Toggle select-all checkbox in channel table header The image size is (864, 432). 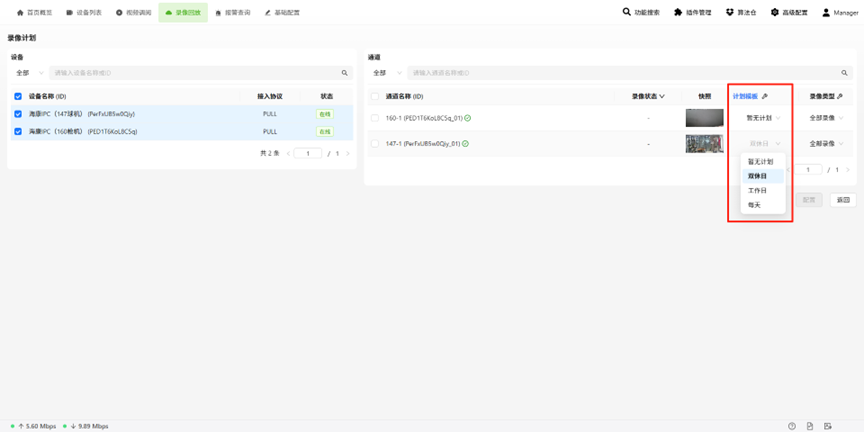375,96
